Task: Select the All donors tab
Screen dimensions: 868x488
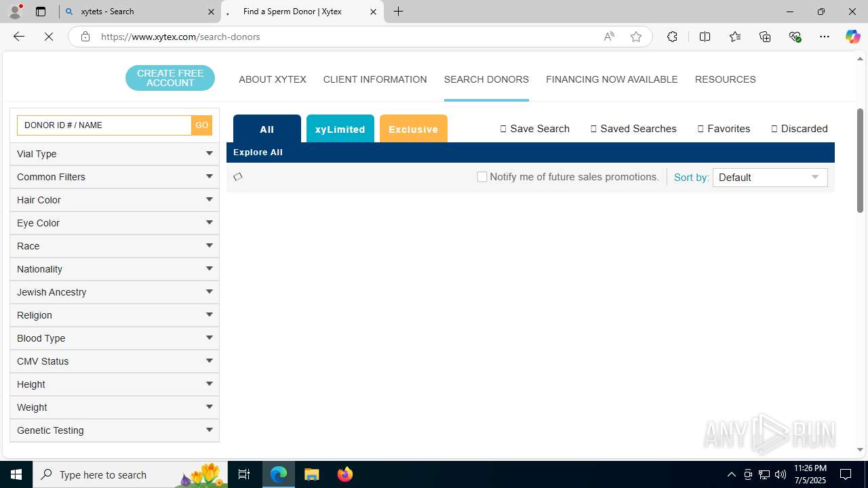Action: (x=267, y=129)
